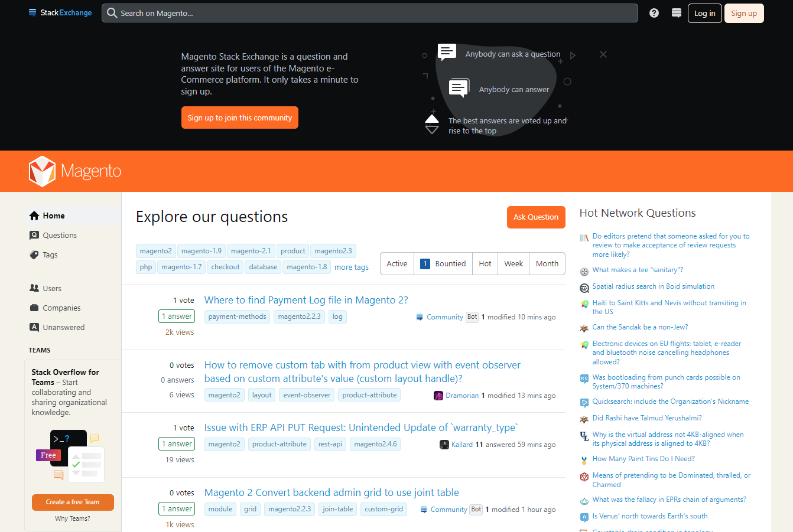Click site icon beside 'How Many Paint Tins'
Viewport: 793px width, 532px height.
point(584,460)
